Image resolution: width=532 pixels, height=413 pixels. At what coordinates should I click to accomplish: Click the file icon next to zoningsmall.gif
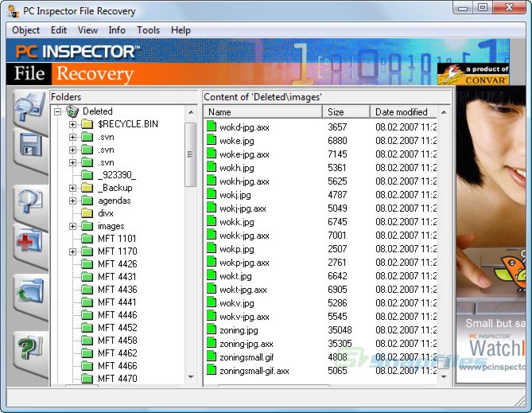[x=212, y=357]
